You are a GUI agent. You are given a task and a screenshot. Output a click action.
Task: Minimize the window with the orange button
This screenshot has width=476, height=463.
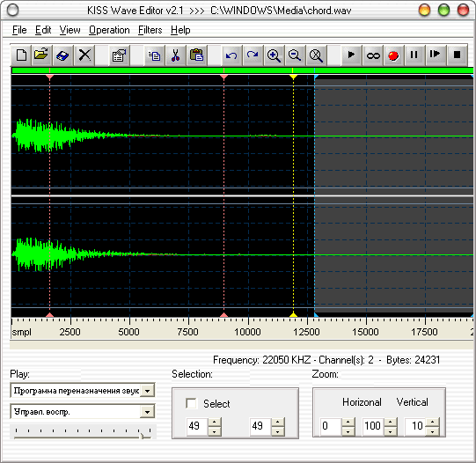[424, 11]
